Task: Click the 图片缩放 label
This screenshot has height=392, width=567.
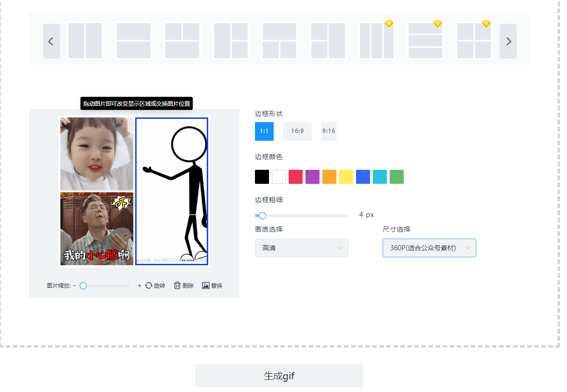Action: click(x=58, y=286)
